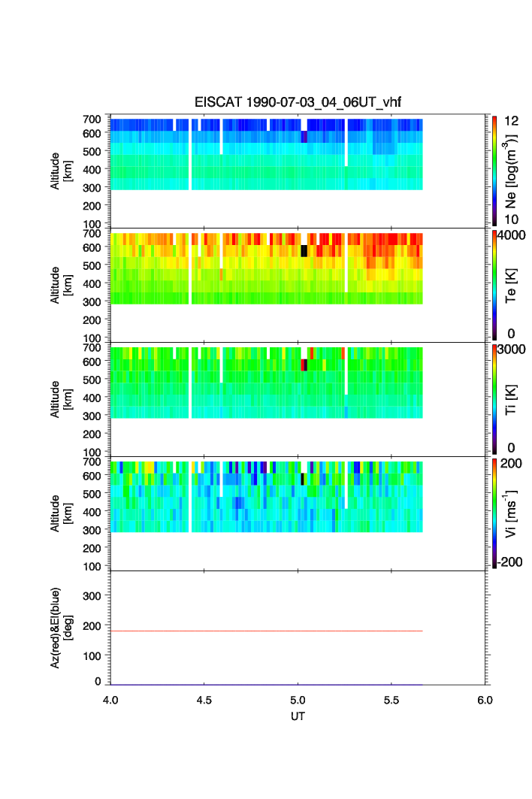Click the Altitude [km] label of Ti panel
Screen dimensions: 532x799
click(x=61, y=400)
